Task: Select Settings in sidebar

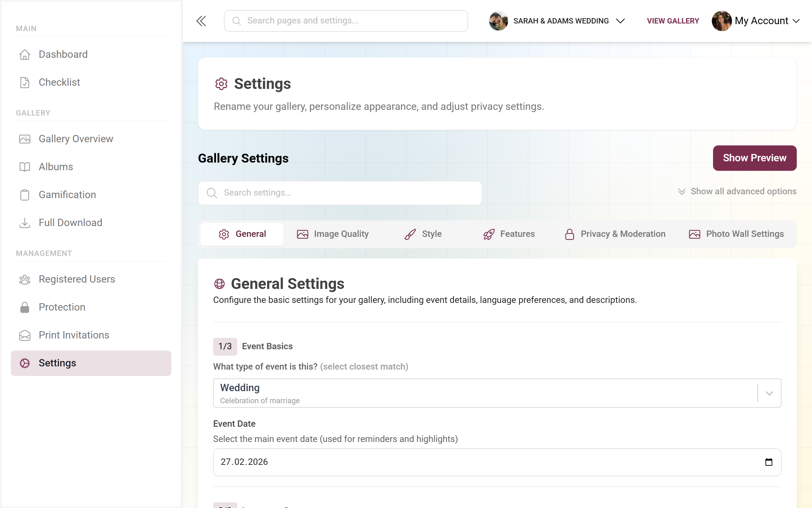Action: point(91,363)
